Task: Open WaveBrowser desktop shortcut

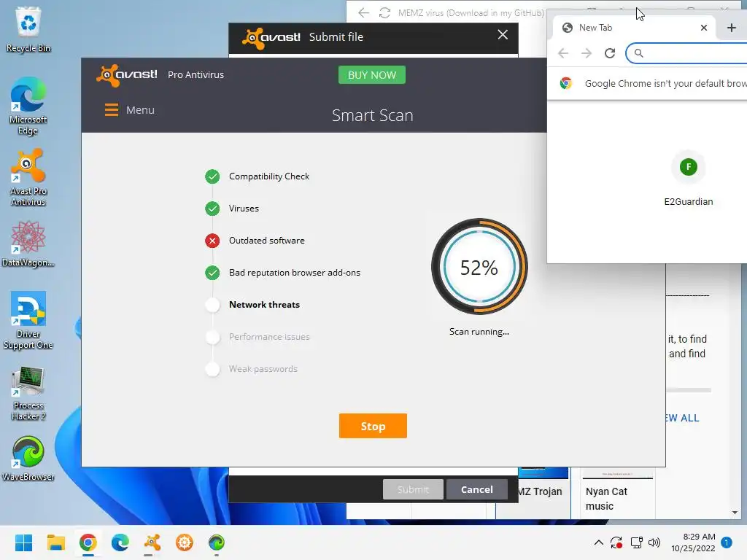Action: click(28, 458)
